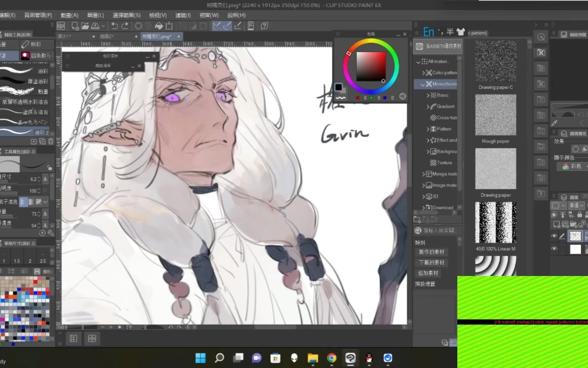This screenshot has height=368, width=588.
Task: Select the 厚塗油彩 brush preset
Action: tap(25, 81)
